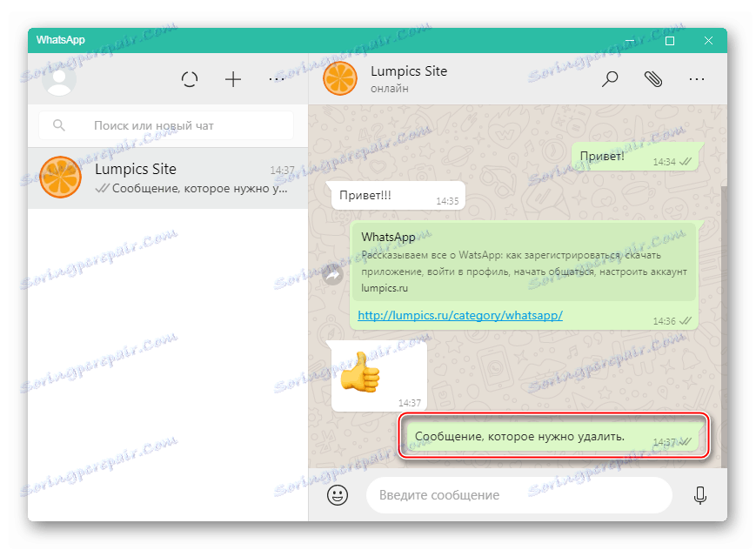Search messages with the magnifier icon
The height and width of the screenshot is (550, 756).
(610, 79)
